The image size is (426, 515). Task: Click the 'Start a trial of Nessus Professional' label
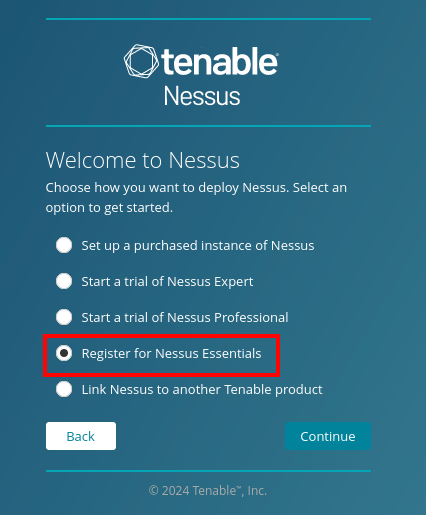coord(185,318)
